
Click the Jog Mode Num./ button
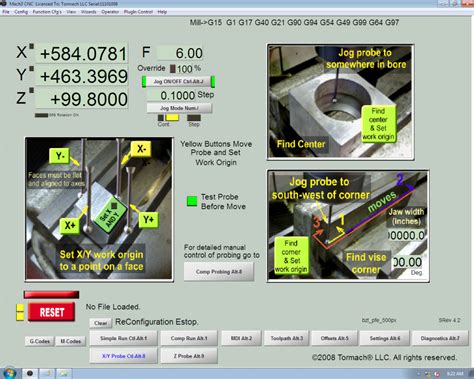pos(179,108)
